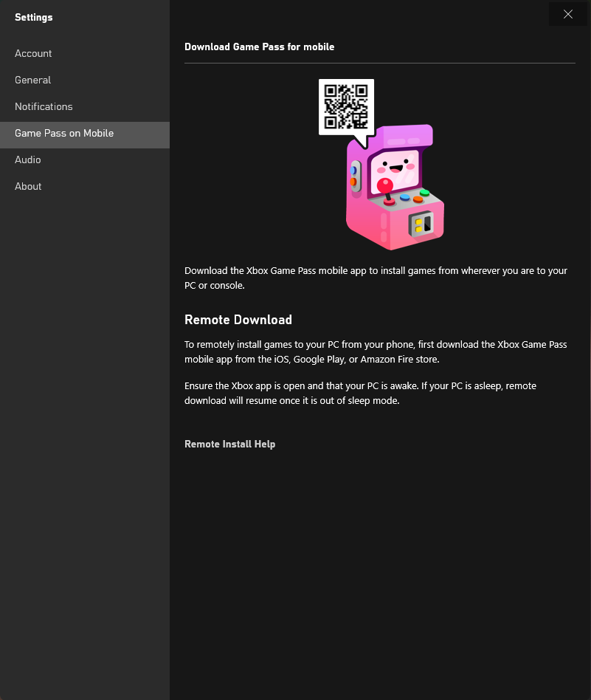Screen dimensions: 591x700
Task: Open the Account settings section
Action: coord(85,54)
